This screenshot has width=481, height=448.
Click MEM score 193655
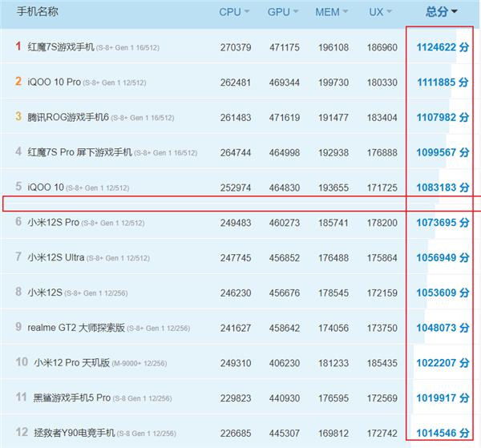click(333, 188)
